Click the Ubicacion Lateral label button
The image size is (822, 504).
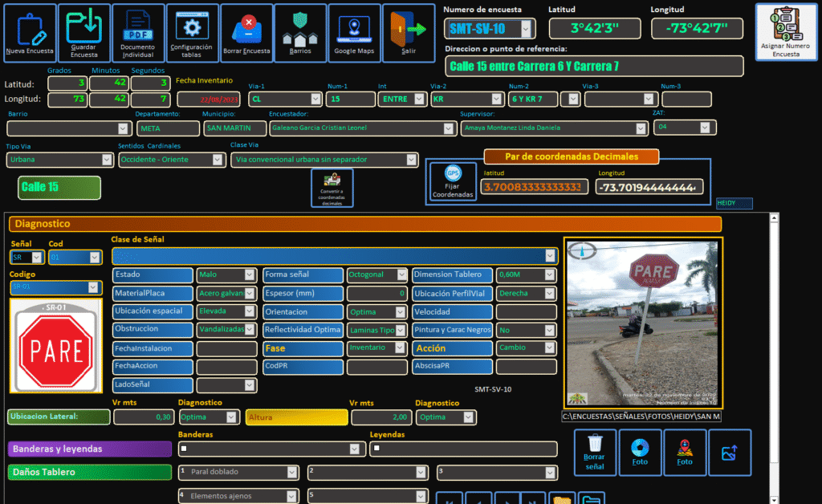tap(59, 417)
